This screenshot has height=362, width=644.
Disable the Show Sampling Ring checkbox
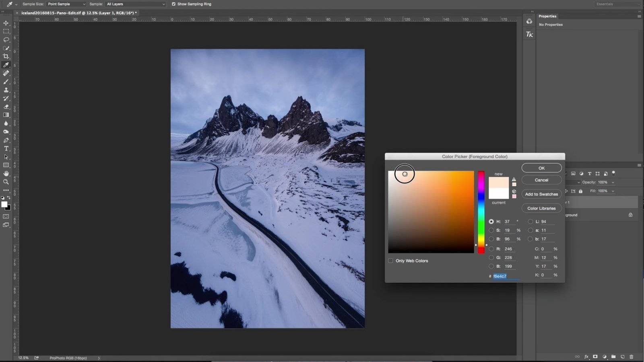(173, 4)
